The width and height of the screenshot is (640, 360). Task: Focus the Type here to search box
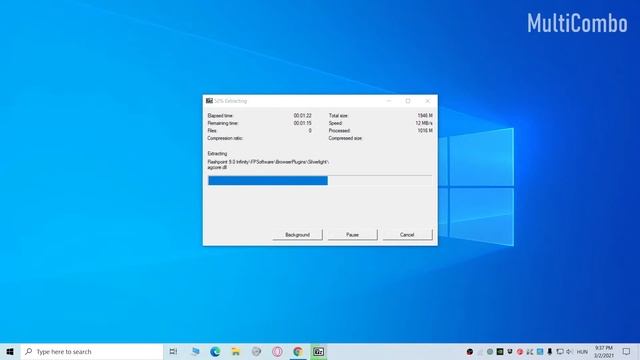click(x=92, y=351)
